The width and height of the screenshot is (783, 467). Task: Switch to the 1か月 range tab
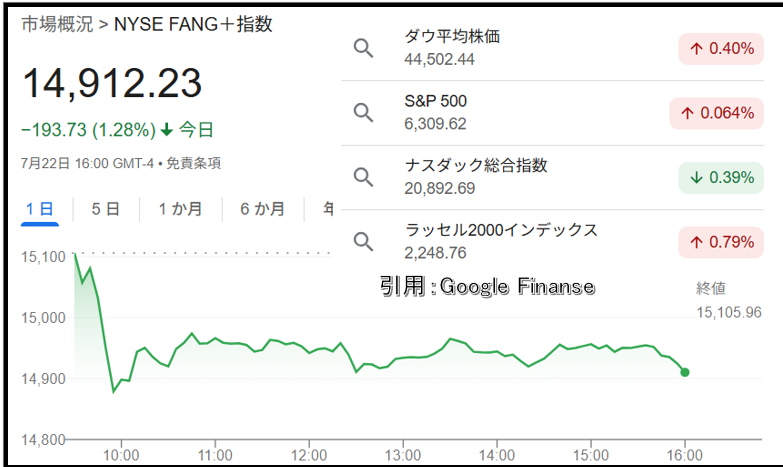click(x=180, y=209)
